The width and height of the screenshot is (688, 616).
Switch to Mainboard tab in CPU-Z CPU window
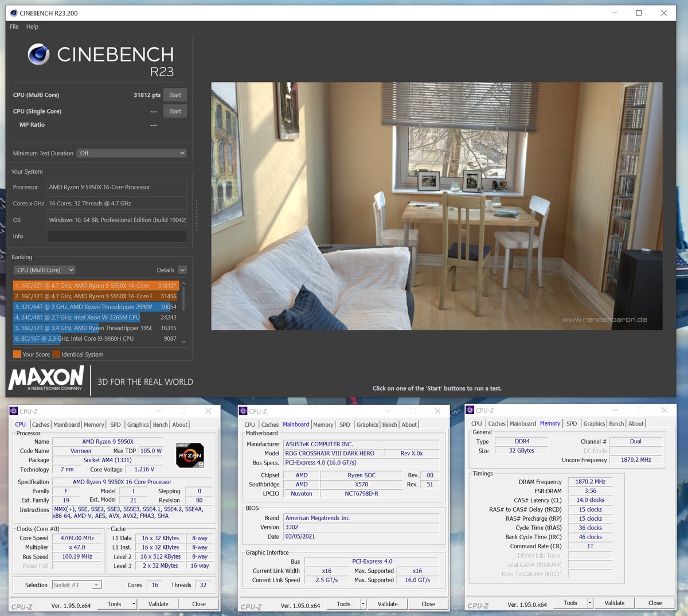[x=67, y=425]
